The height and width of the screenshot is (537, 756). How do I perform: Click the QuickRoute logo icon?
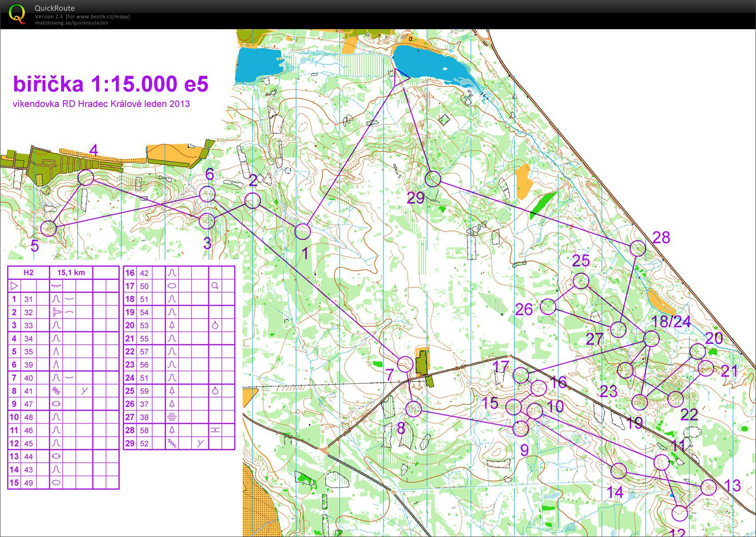coord(17,13)
